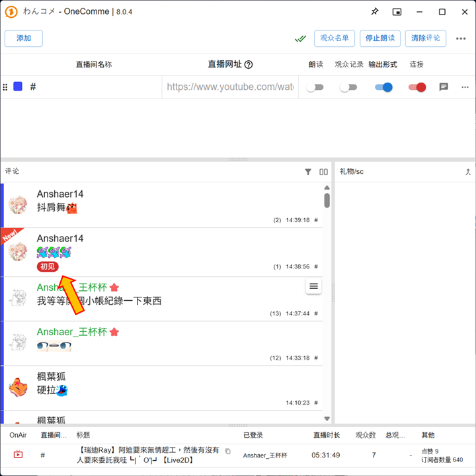Toggle 朗读 switch for the stream

click(315, 87)
